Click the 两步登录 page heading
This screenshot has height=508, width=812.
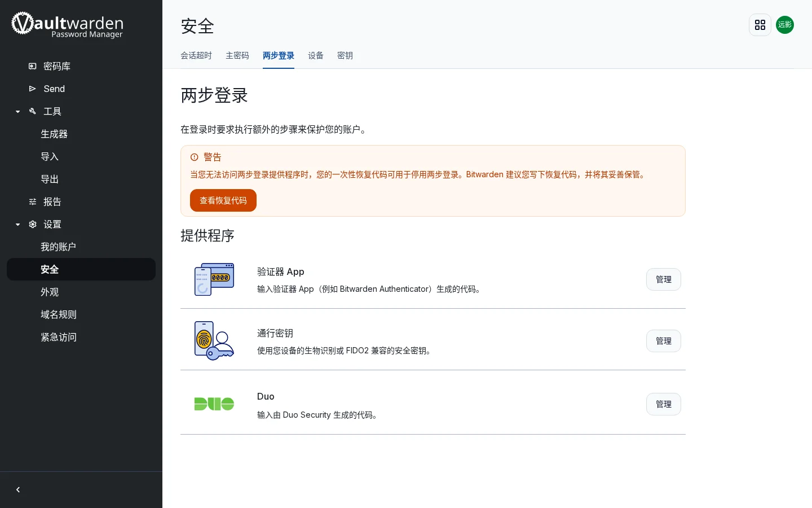214,95
